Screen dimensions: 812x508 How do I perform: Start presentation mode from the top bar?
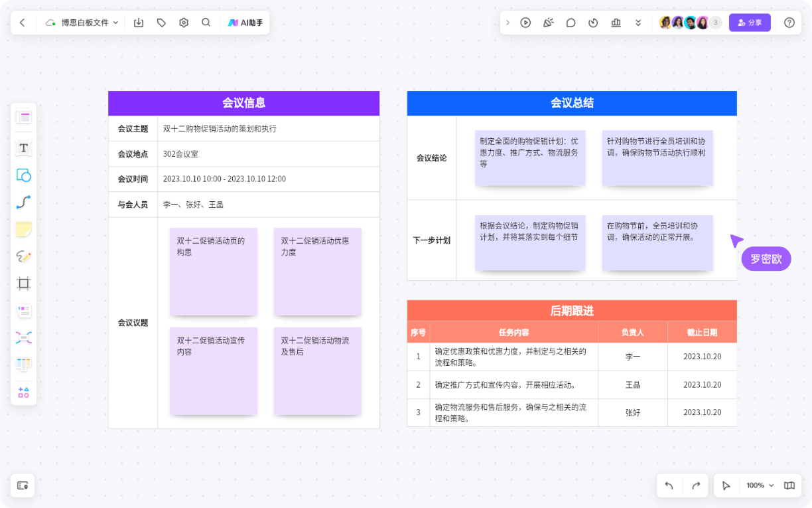526,22
